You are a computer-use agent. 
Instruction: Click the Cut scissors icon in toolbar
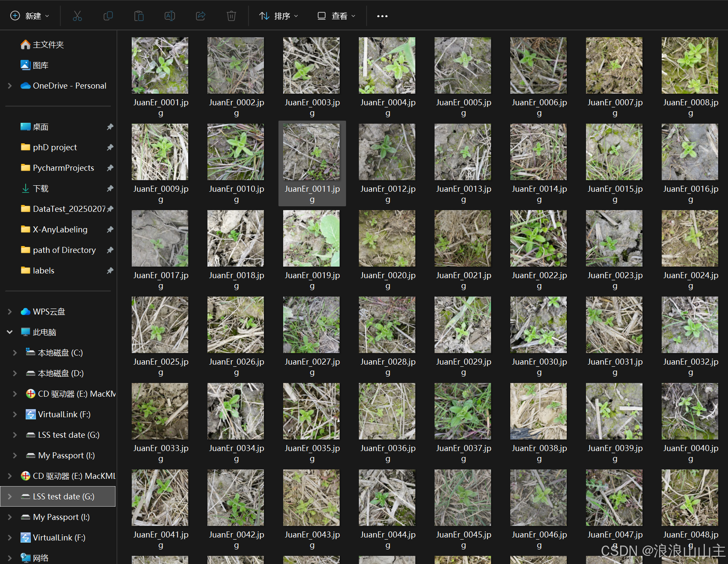(x=77, y=16)
